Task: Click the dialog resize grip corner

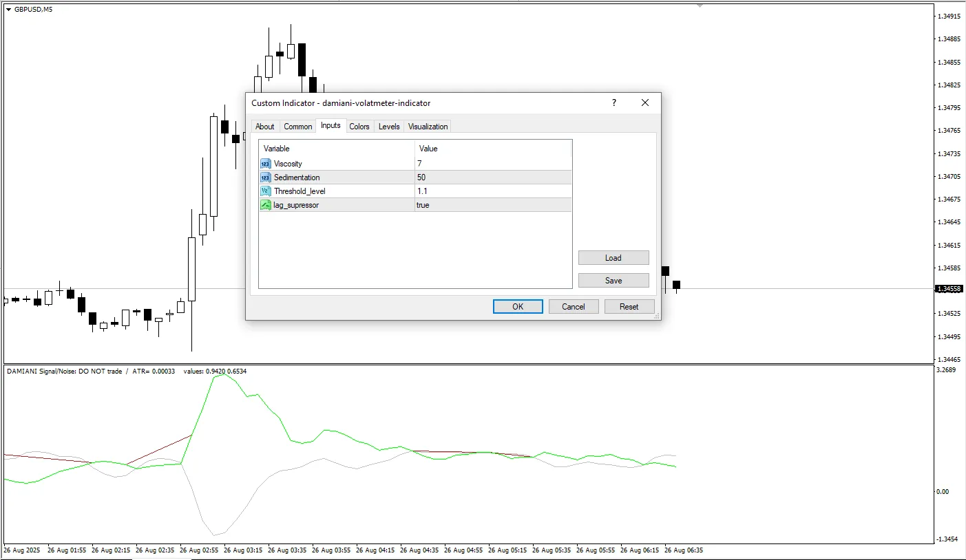Action: click(657, 316)
